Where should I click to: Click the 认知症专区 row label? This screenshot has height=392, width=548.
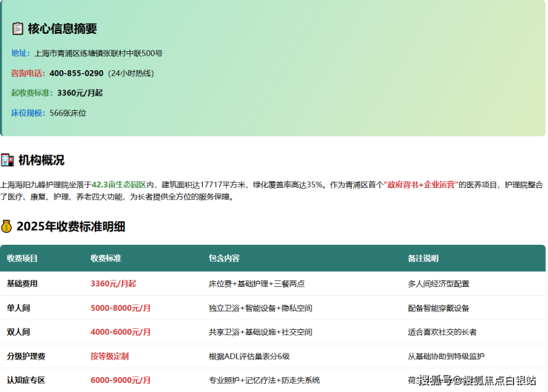[x=26, y=380]
